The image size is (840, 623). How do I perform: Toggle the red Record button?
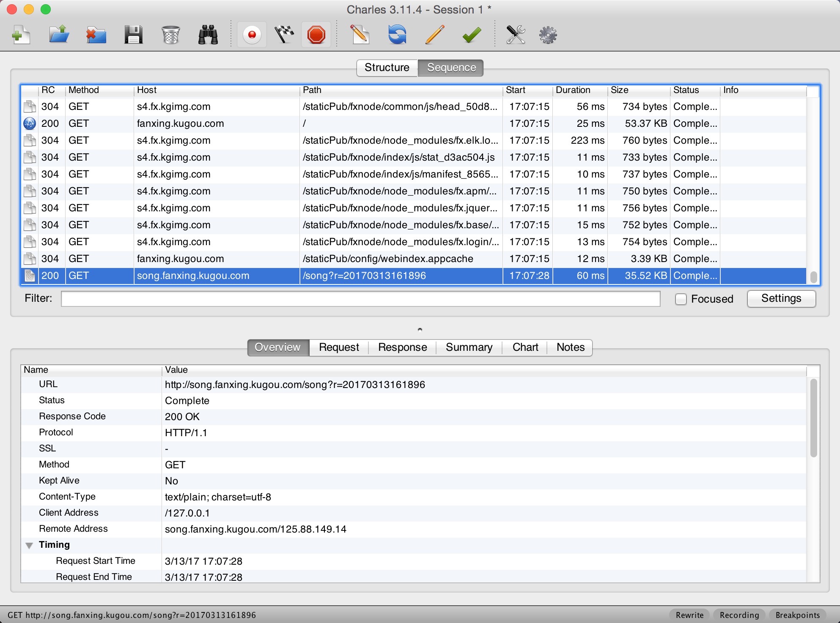252,35
